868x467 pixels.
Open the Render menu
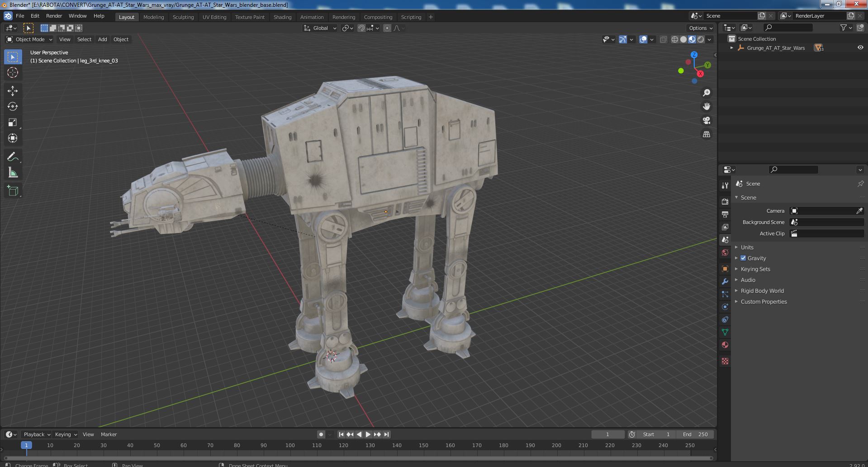(x=54, y=16)
